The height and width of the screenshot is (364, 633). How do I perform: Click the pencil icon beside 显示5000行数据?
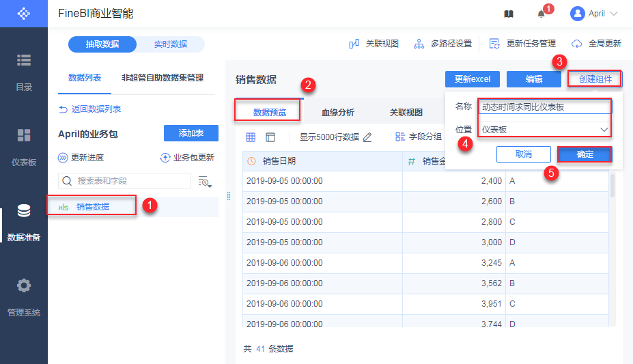(367, 137)
